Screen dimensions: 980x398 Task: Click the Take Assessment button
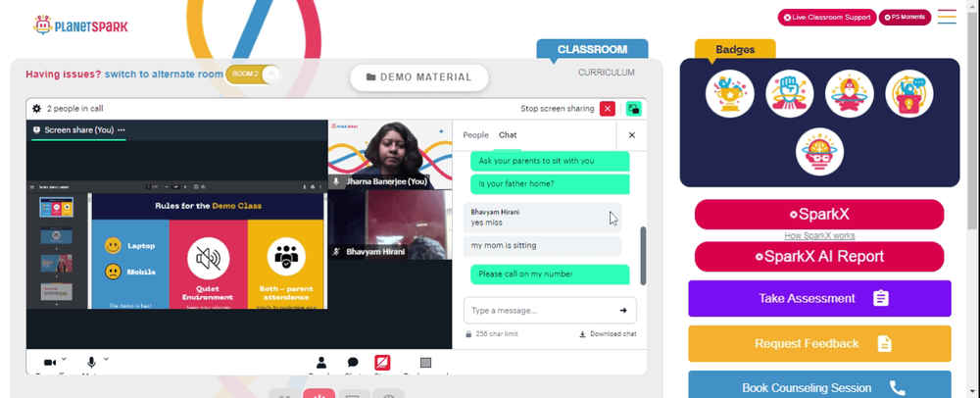click(819, 299)
